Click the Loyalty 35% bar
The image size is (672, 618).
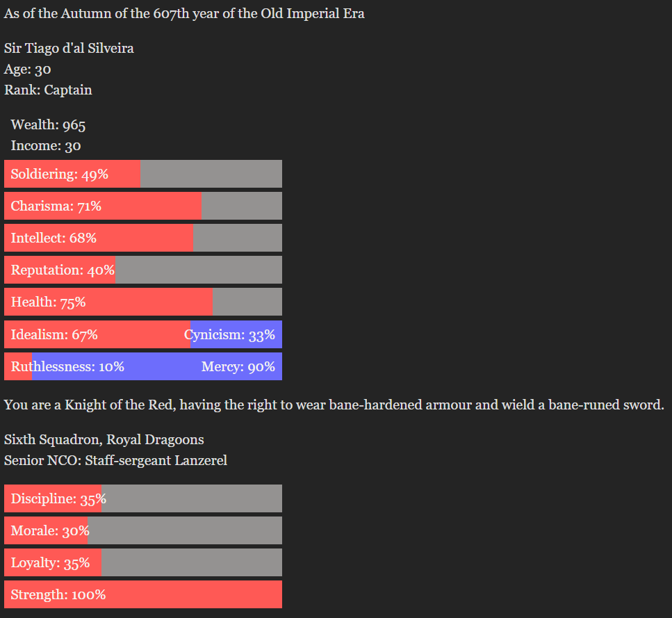tap(142, 562)
